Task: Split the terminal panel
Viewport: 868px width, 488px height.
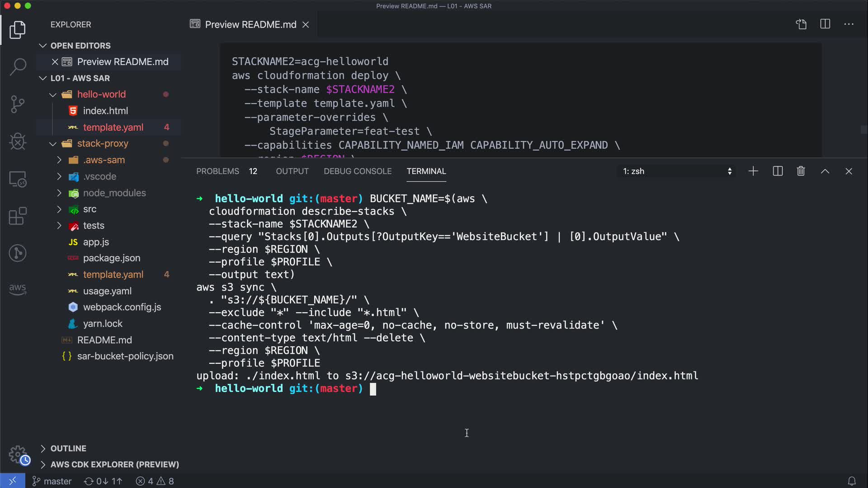Action: [x=778, y=171]
